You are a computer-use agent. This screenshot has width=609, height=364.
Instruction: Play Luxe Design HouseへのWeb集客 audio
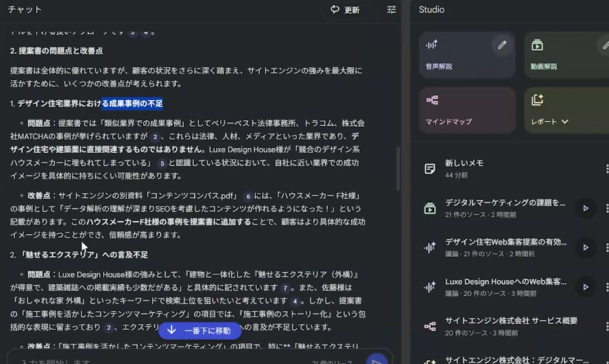coord(585,287)
